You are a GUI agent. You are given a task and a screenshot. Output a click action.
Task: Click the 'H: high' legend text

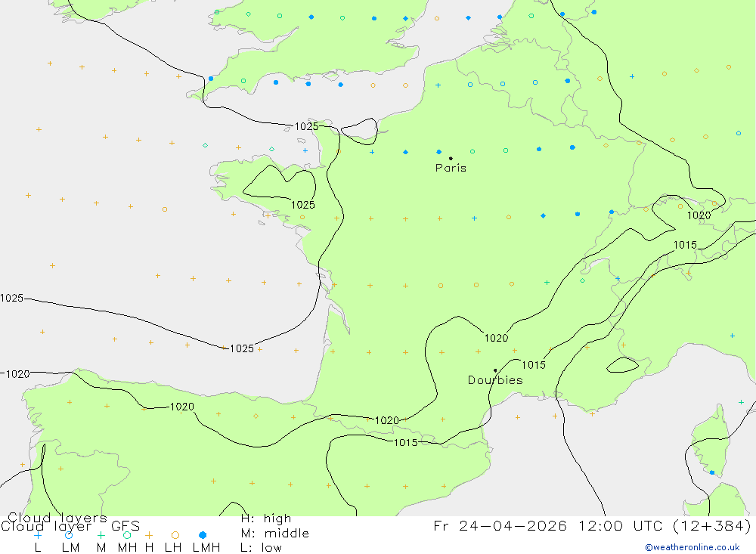[x=265, y=518]
